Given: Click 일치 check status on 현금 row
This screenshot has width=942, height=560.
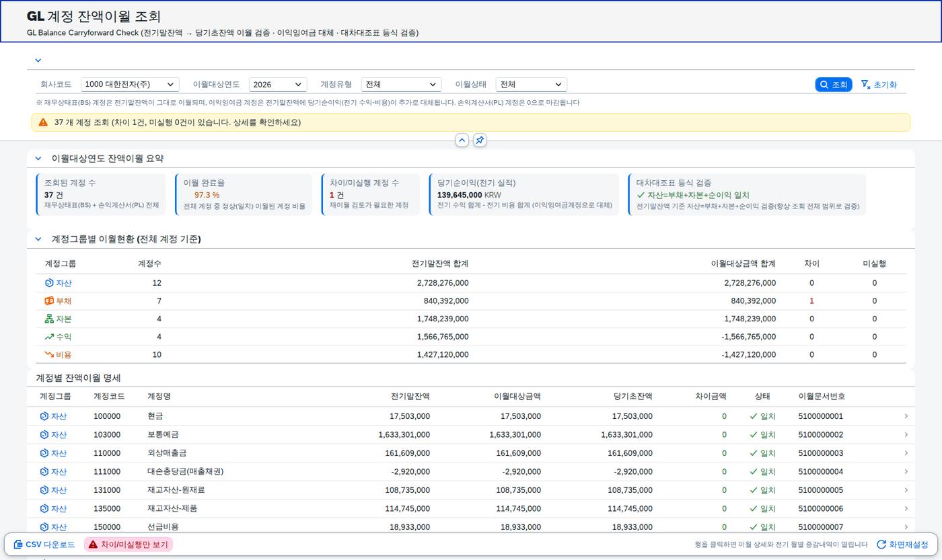Looking at the screenshot, I should tap(762, 416).
